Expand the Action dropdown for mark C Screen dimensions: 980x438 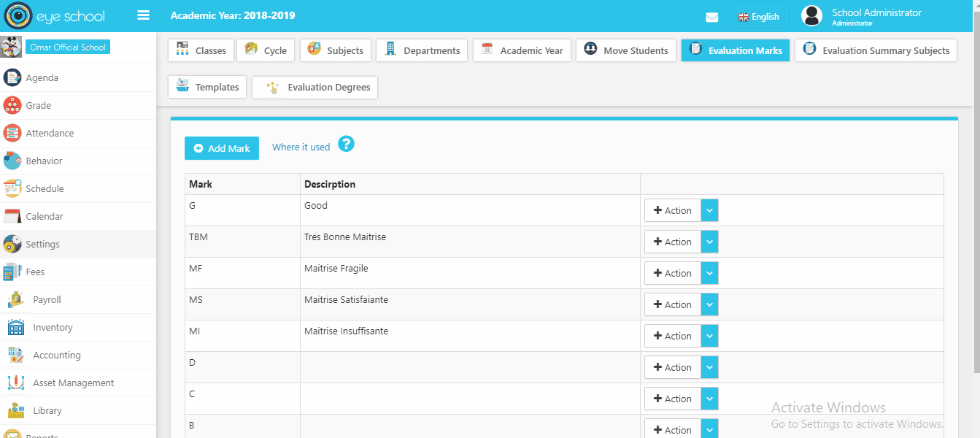click(709, 399)
